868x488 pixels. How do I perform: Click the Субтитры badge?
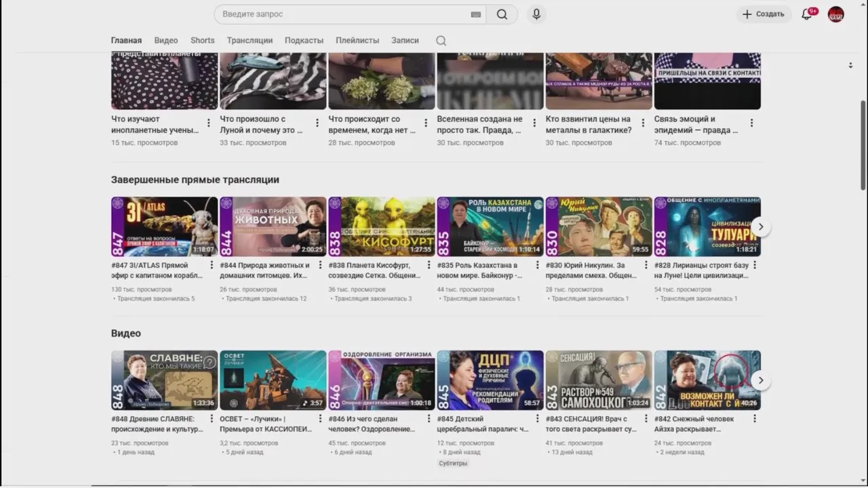tap(453, 464)
